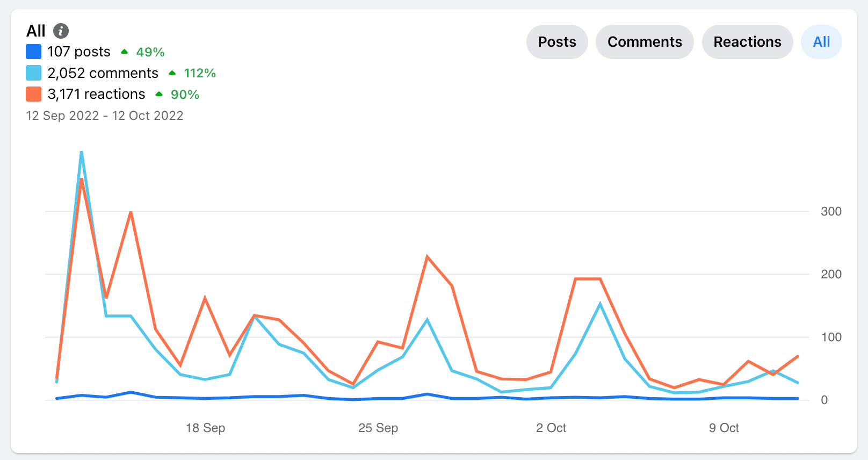
Task: Click the 18 Sep x-axis label
Action: [x=205, y=428]
